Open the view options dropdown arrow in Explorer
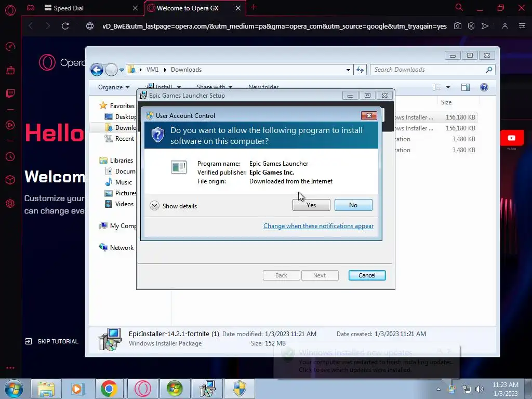This screenshot has height=399, width=532. coord(448,87)
